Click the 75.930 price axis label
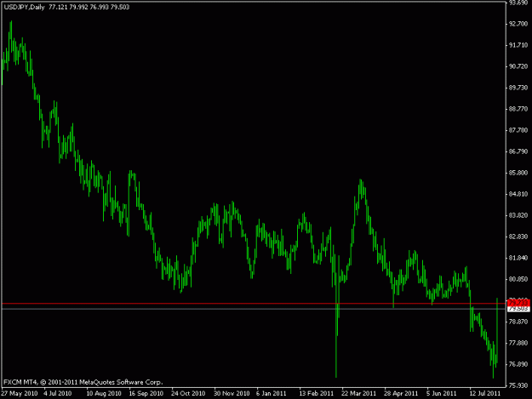The width and height of the screenshot is (532, 399). (518, 385)
